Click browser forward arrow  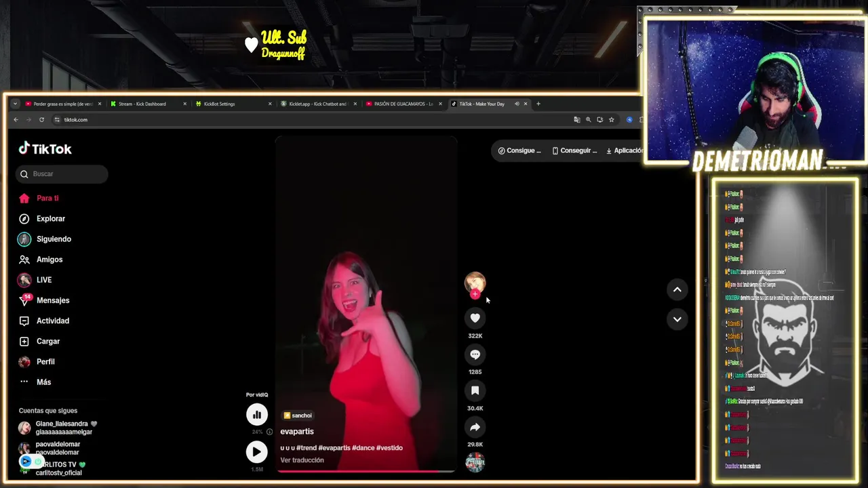click(28, 120)
